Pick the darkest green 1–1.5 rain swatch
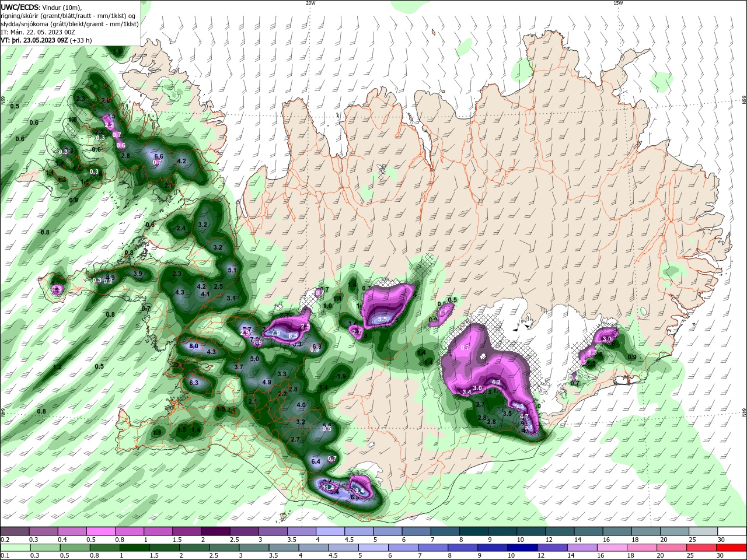This screenshot has width=747, height=560. pyautogui.click(x=135, y=547)
